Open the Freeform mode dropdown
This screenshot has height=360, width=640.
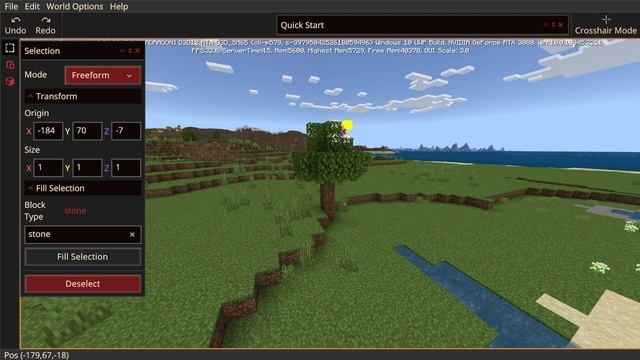point(102,75)
